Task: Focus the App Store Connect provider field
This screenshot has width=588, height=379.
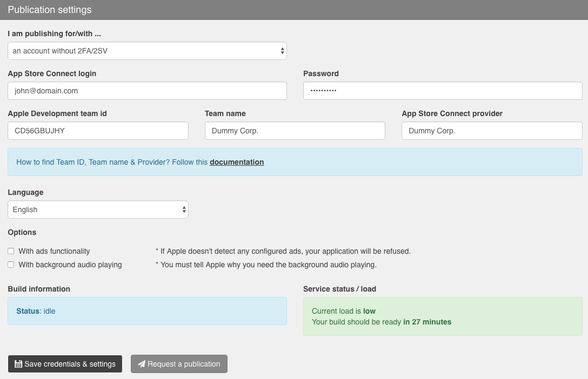Action: coord(491,131)
